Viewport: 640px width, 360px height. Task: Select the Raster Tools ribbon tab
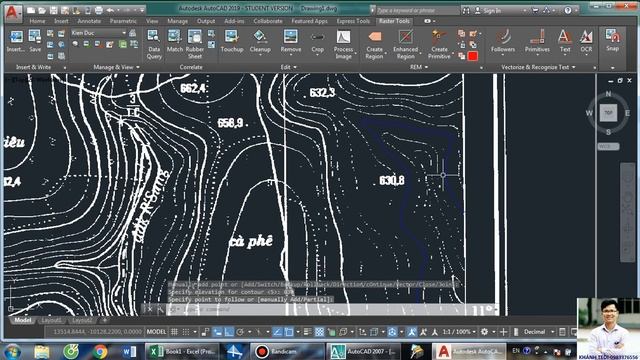tap(394, 21)
